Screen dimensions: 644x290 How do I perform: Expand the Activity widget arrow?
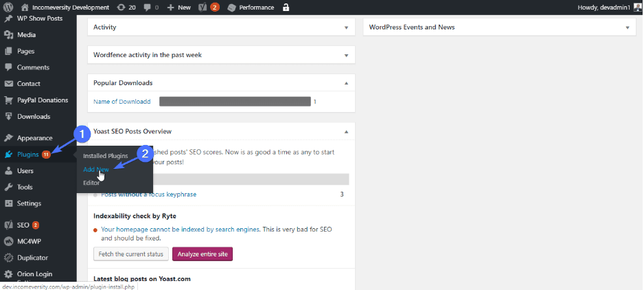point(346,27)
